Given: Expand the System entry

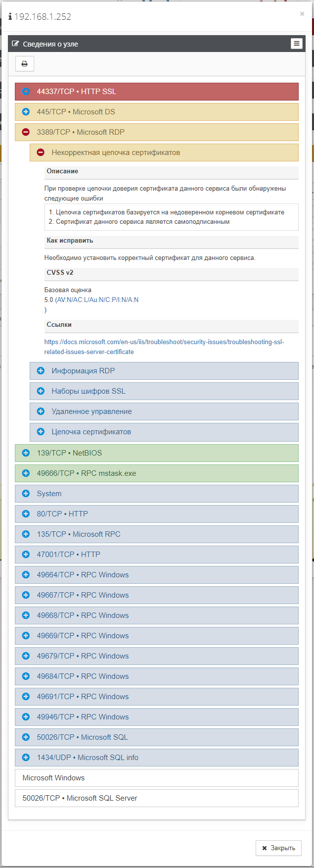Looking at the screenshot, I should (x=26, y=494).
